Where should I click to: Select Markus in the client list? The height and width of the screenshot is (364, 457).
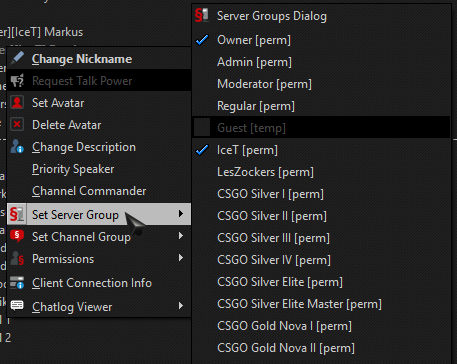tap(63, 32)
